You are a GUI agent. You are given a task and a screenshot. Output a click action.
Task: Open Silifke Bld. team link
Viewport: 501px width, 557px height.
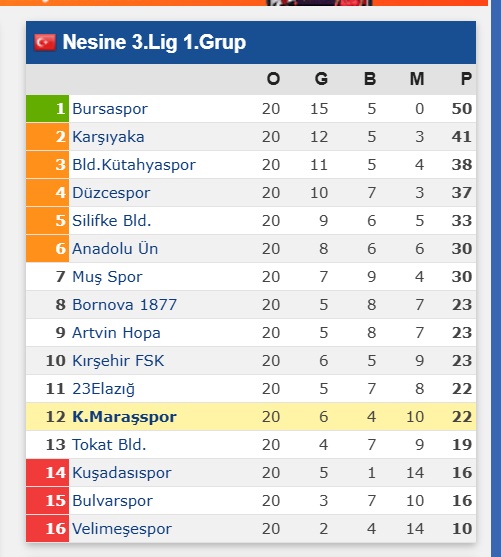[112, 221]
